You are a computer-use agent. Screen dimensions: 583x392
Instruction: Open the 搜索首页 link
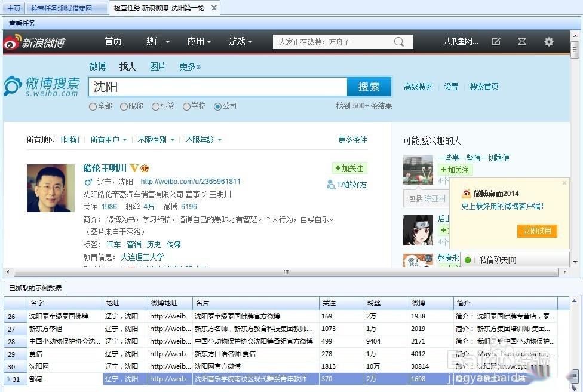click(484, 87)
